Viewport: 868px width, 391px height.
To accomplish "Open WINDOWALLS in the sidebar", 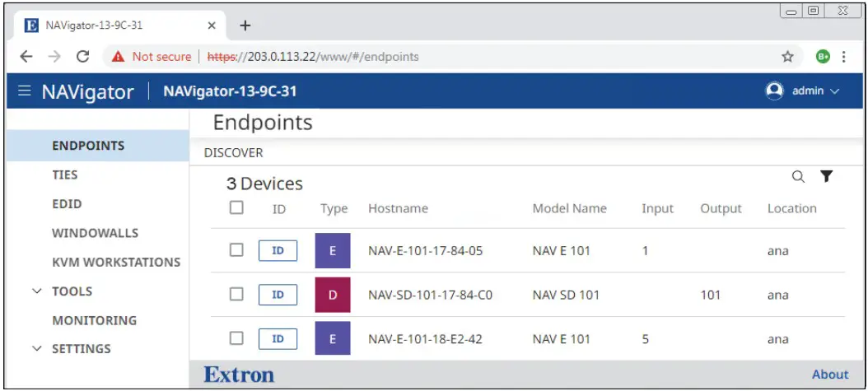I will (96, 233).
